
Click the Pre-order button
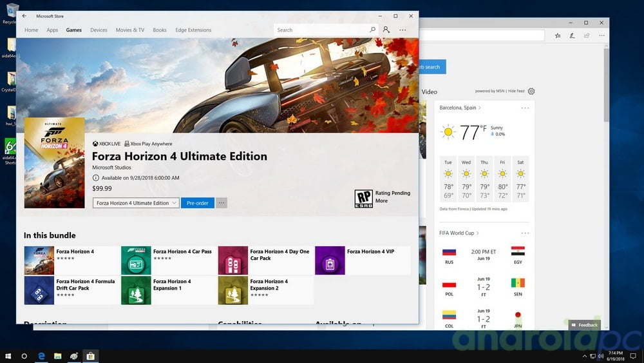[x=198, y=202]
